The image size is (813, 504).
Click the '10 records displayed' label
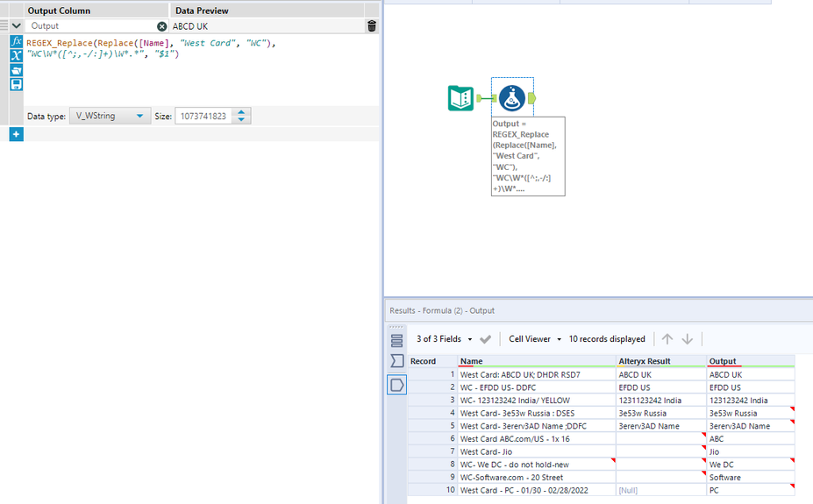click(x=607, y=339)
